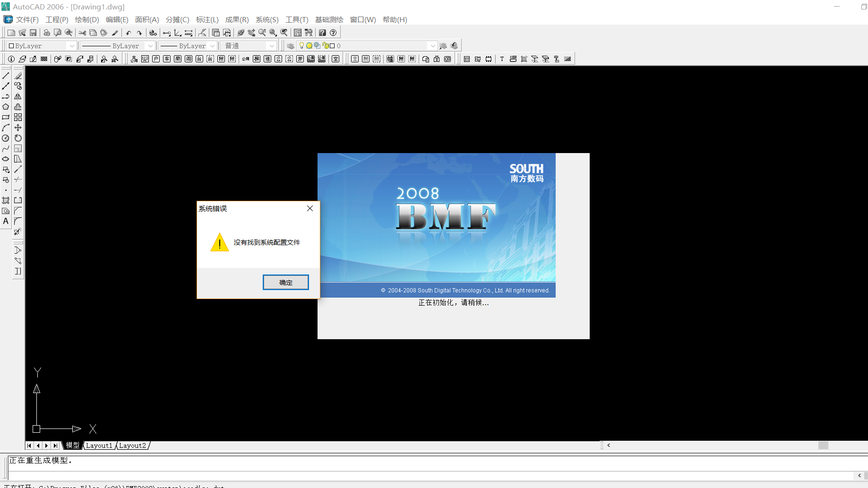
Task: Open the 绘制(D) menu
Action: [x=87, y=19]
